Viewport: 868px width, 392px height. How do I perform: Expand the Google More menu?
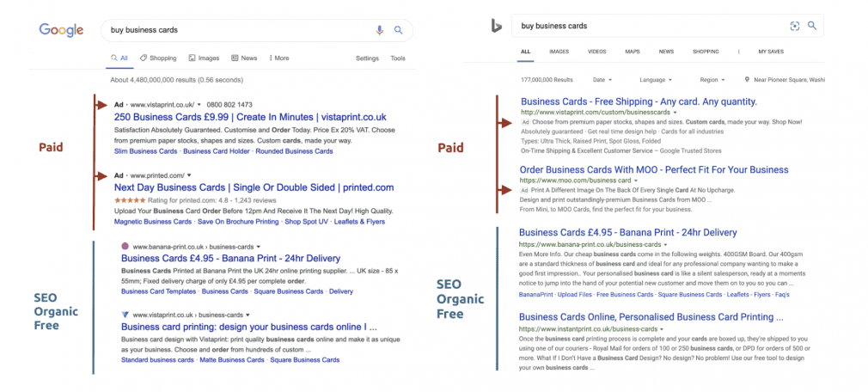[279, 58]
